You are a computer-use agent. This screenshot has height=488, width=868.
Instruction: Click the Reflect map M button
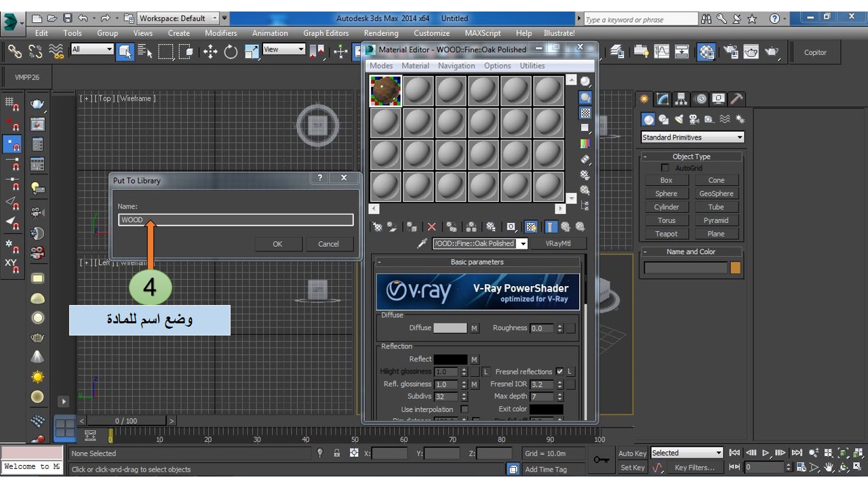point(474,359)
